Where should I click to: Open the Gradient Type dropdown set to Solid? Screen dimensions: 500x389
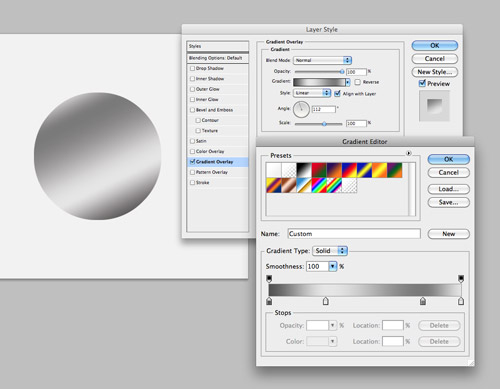pos(330,251)
